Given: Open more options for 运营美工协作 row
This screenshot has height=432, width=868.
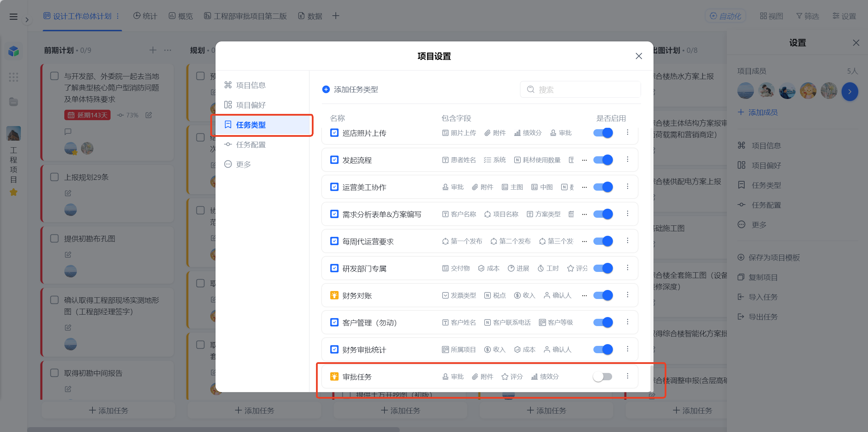Looking at the screenshot, I should click(627, 186).
